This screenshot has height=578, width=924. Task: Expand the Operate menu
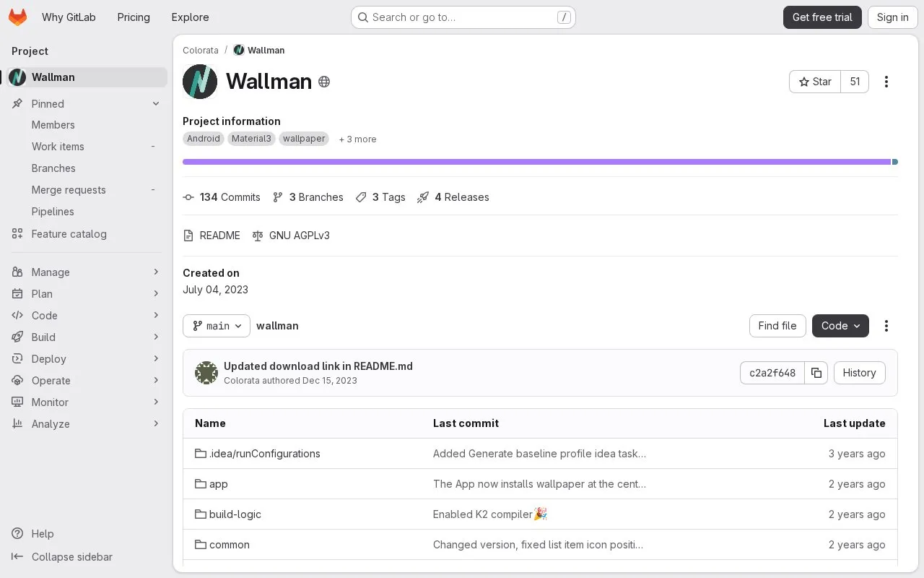point(87,381)
